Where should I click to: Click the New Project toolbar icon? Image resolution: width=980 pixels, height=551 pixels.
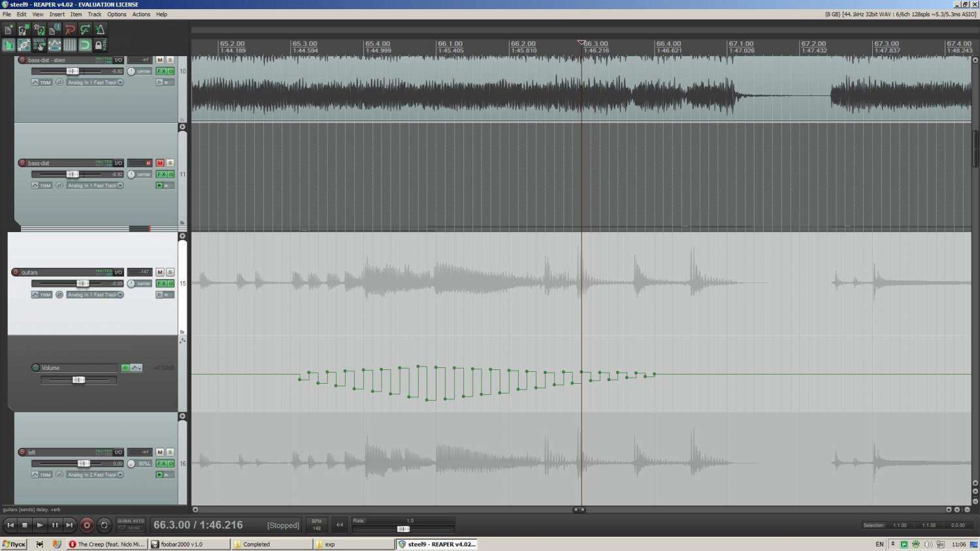[8, 29]
